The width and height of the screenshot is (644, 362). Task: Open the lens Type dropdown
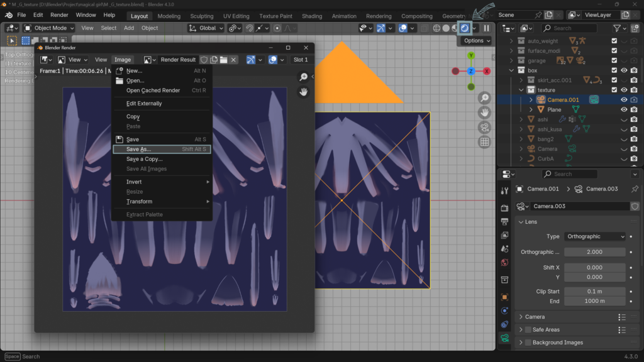coord(596,236)
